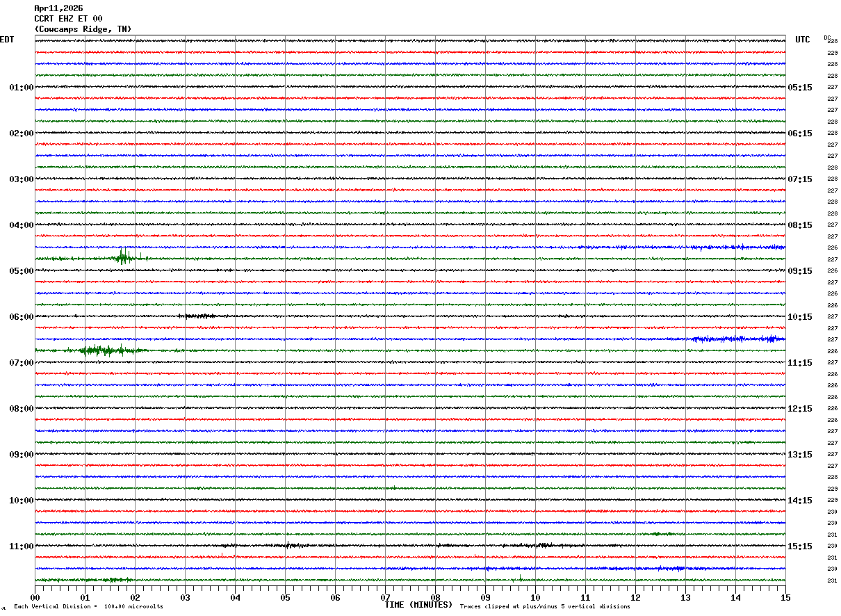Click the "Each Vertical Division = 100.00 microvolts" note
This screenshot has width=841, height=616.
point(88,607)
